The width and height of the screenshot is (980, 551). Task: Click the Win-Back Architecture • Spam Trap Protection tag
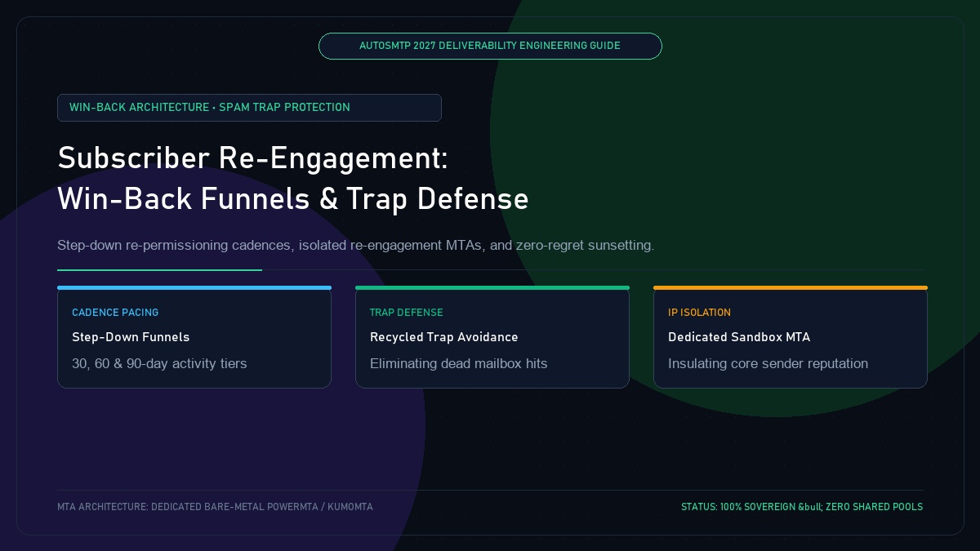pyautogui.click(x=249, y=108)
